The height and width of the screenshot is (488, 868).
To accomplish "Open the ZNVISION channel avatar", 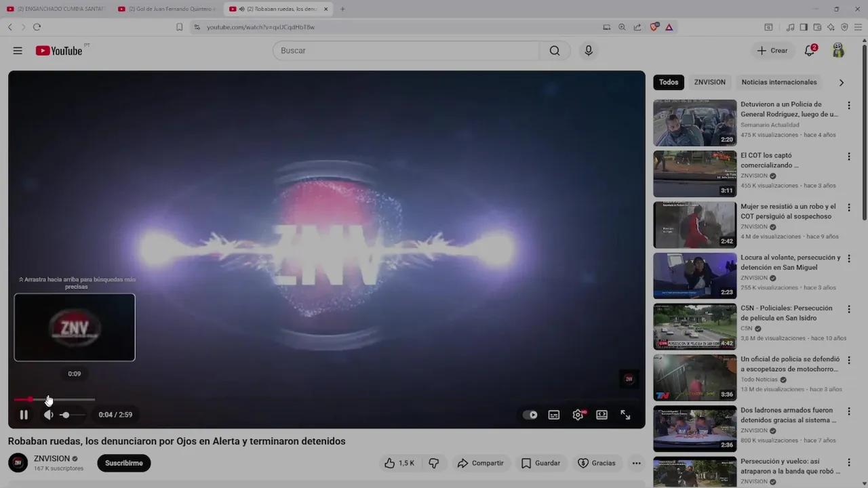I will 18,463.
